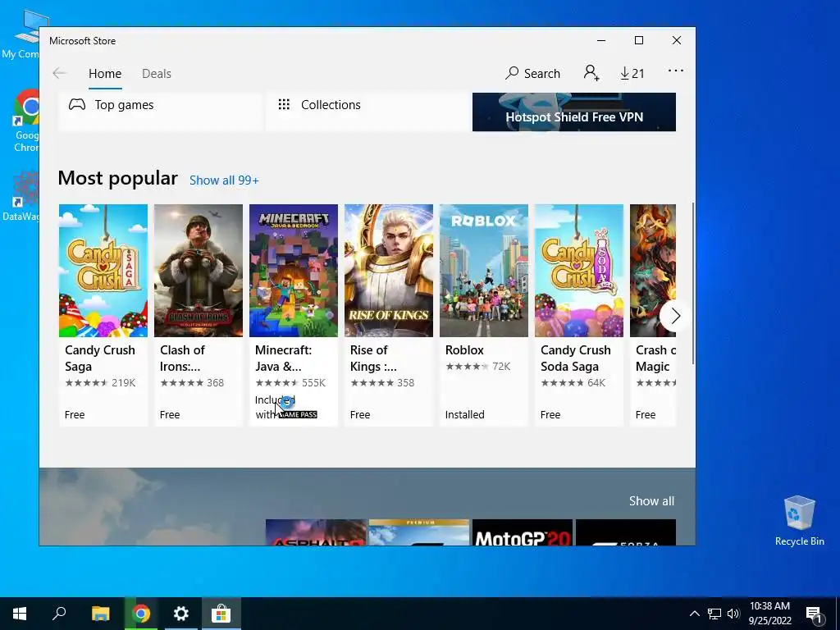
Task: Switch to the Deals tab
Action: coord(157,73)
